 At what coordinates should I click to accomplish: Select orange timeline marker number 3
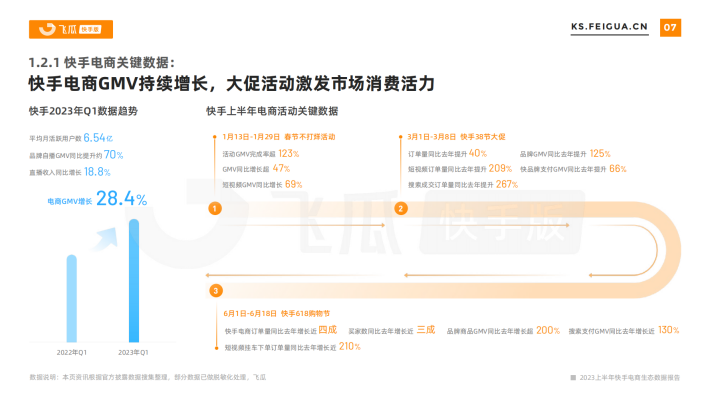pos(216,291)
